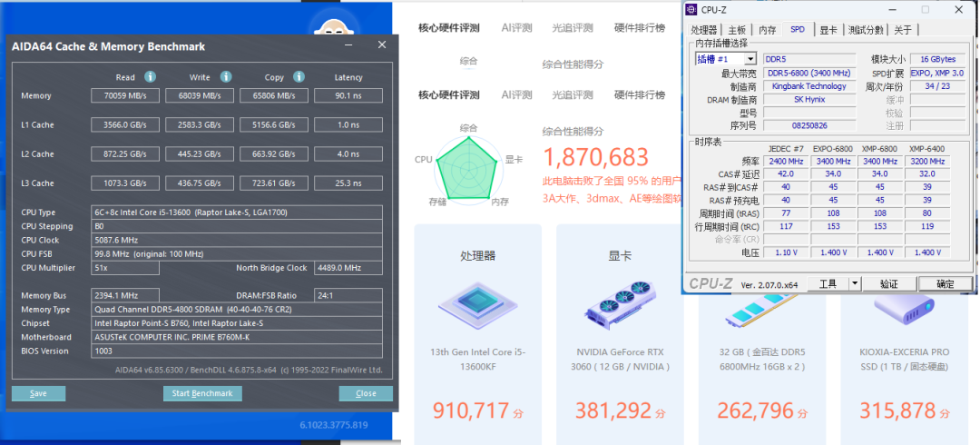Click the graphics card score 381,292
980x445 pixels.
(613, 411)
